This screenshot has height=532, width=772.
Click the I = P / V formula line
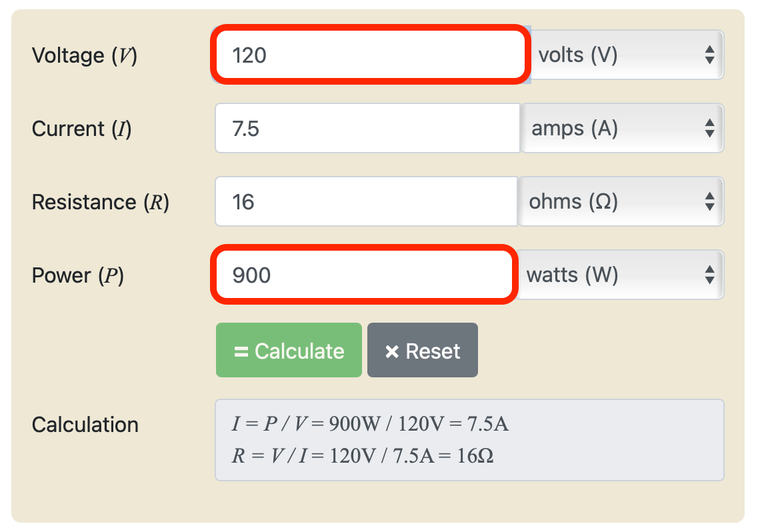point(370,424)
